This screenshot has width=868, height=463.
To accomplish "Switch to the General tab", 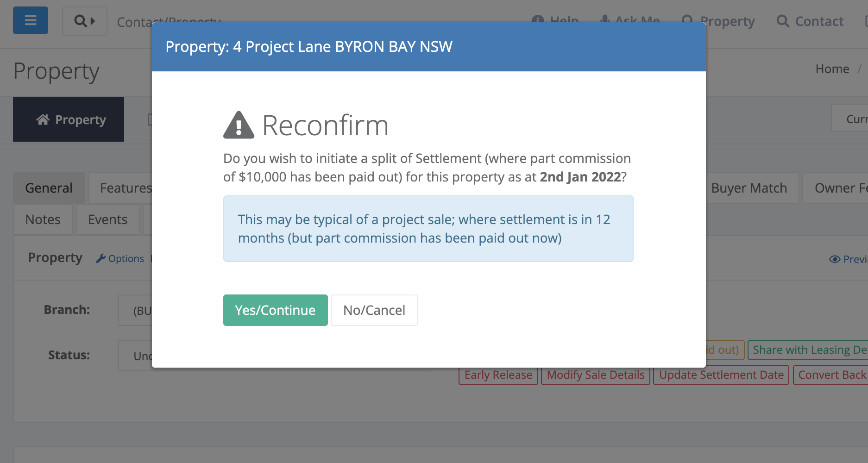I will click(49, 188).
